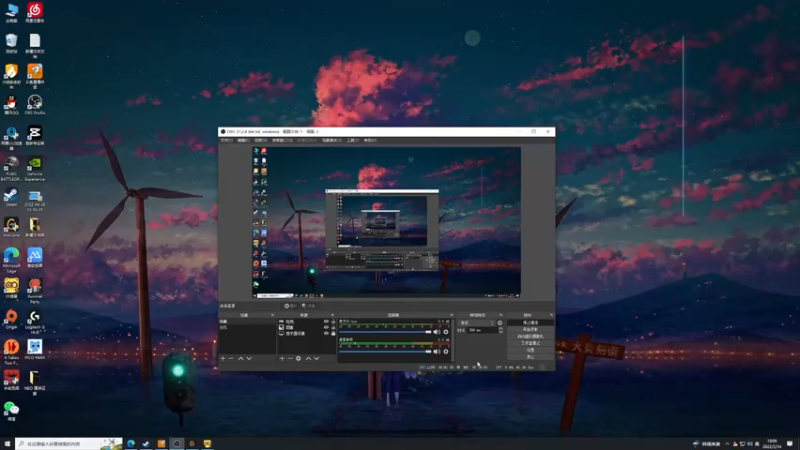The width and height of the screenshot is (800, 450).
Task: Click the source Filters toolbar button
Action: point(309,306)
